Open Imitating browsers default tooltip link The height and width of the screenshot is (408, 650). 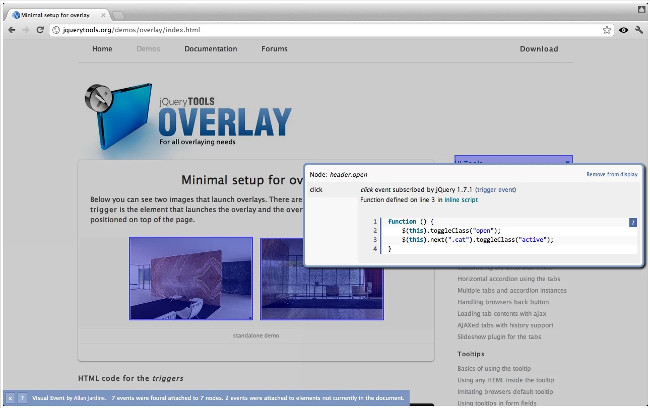pyautogui.click(x=505, y=391)
